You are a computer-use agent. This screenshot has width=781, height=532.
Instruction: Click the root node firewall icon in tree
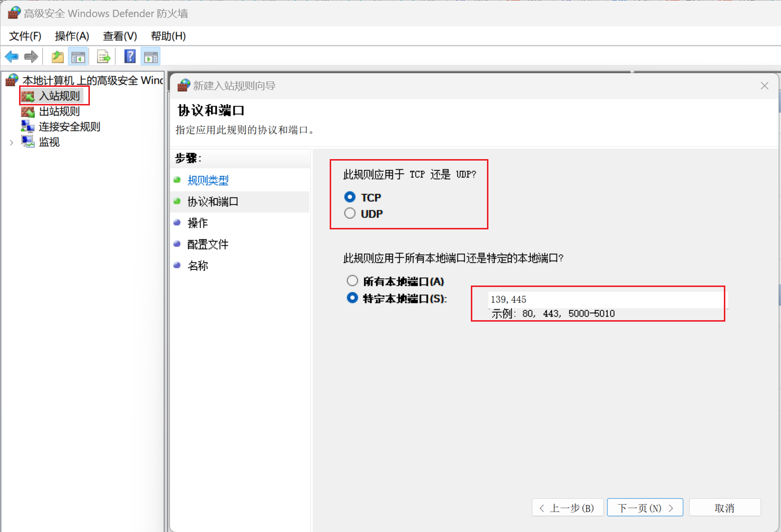[x=12, y=80]
